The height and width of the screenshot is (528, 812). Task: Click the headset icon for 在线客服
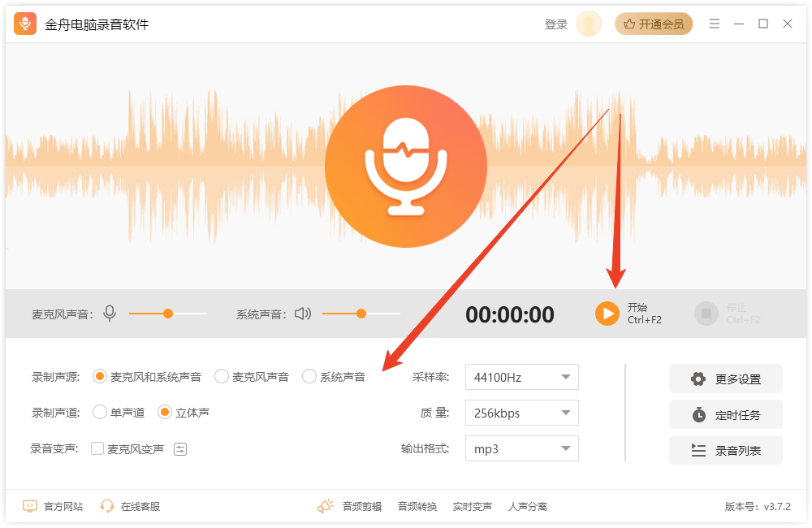coord(106,506)
